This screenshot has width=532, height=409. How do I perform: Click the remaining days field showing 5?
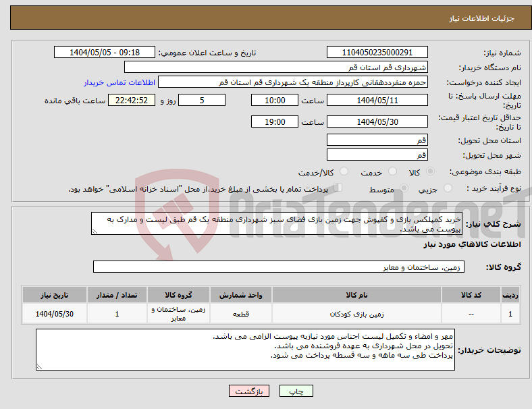click(x=202, y=100)
